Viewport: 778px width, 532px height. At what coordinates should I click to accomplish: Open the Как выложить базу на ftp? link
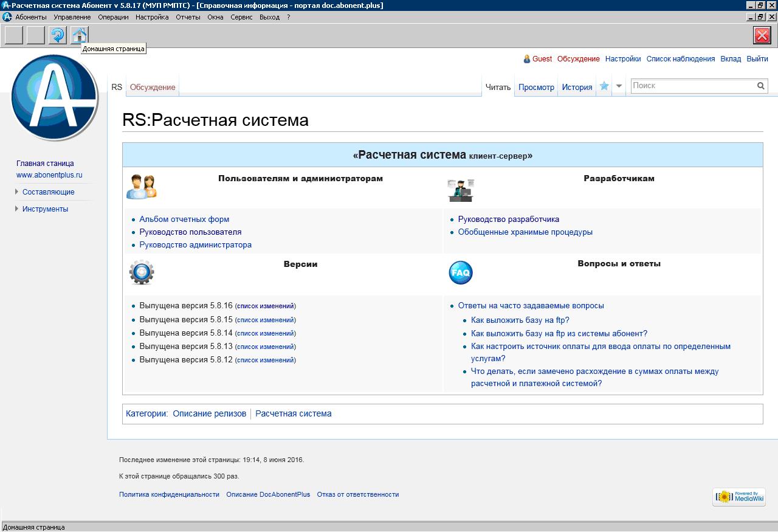(x=520, y=320)
